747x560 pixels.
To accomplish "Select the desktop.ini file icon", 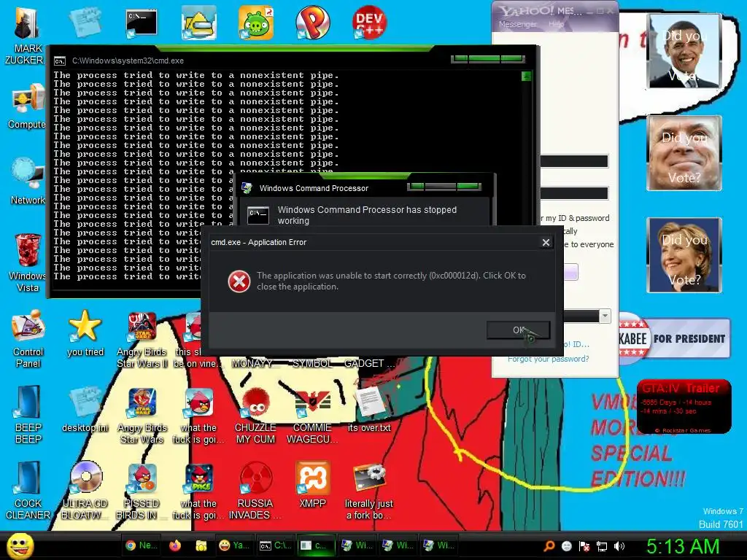I will (x=85, y=410).
